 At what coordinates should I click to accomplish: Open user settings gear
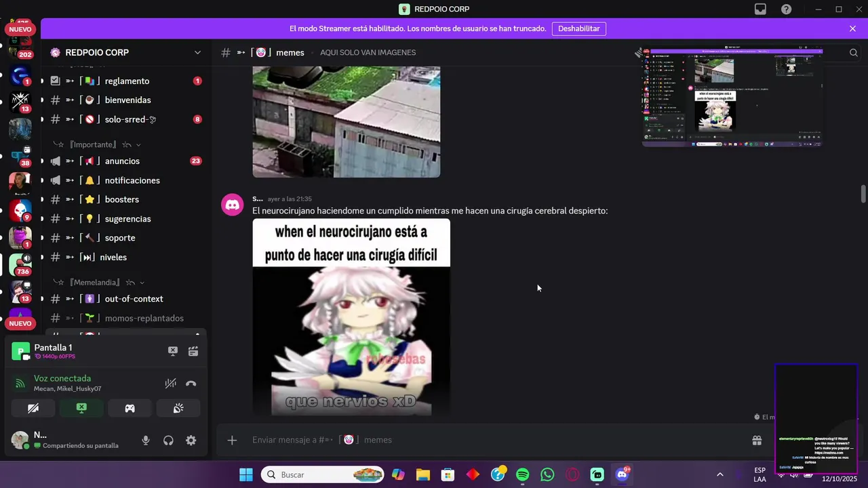point(191,441)
